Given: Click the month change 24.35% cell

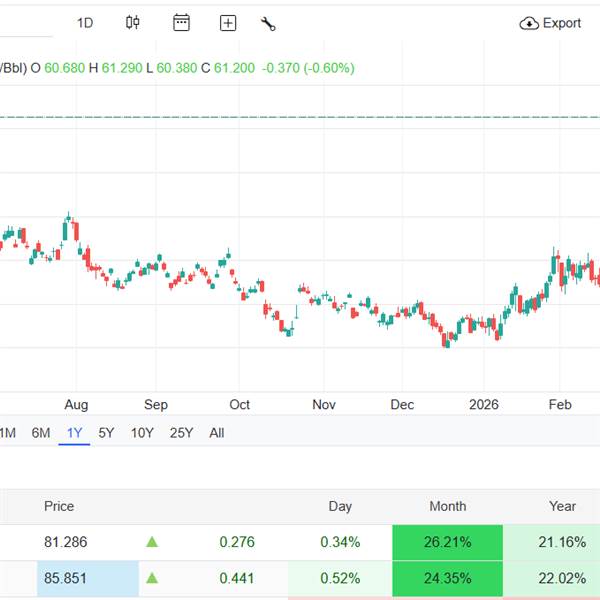Looking at the screenshot, I should point(447,579).
